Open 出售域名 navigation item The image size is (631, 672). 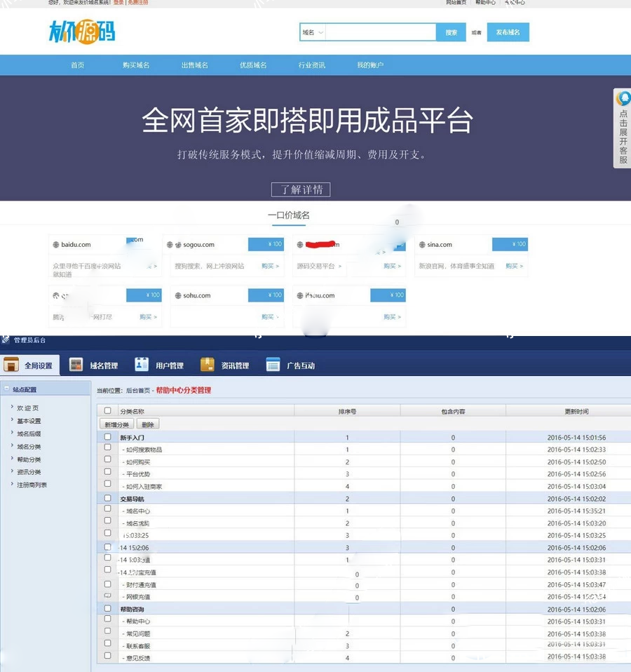[x=194, y=65]
